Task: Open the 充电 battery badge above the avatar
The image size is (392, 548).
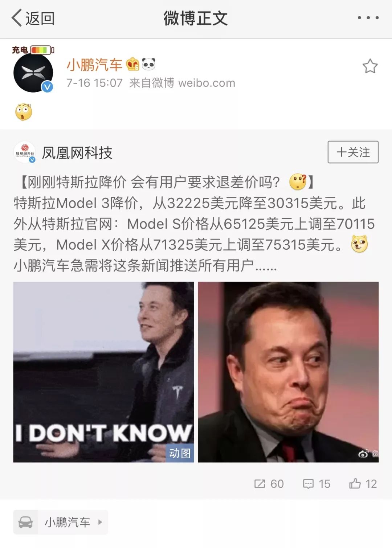Action: pos(33,50)
